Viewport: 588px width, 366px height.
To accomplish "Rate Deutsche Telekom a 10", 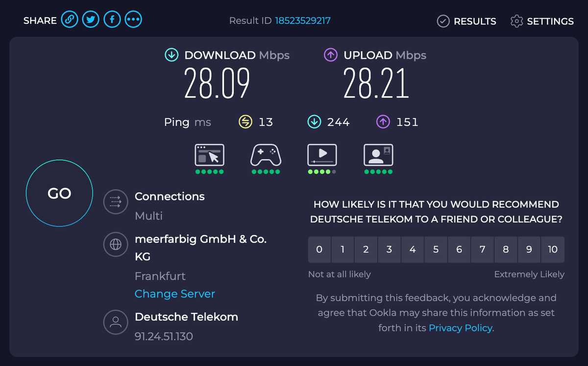I will coord(553,249).
